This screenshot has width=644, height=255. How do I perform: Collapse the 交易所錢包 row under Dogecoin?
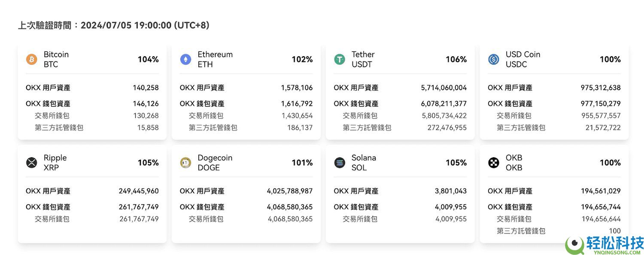[246, 219]
